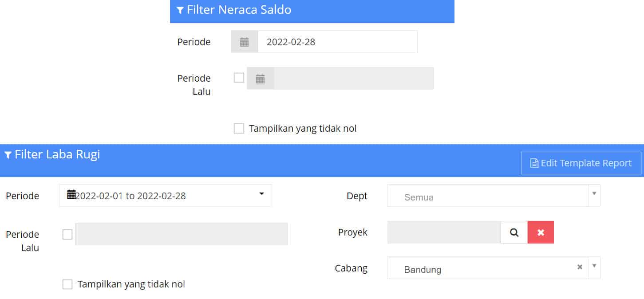Screen dimensions: 644x299
Task: Click calendar icon in Laba Rugi Periode field
Action: tap(71, 194)
